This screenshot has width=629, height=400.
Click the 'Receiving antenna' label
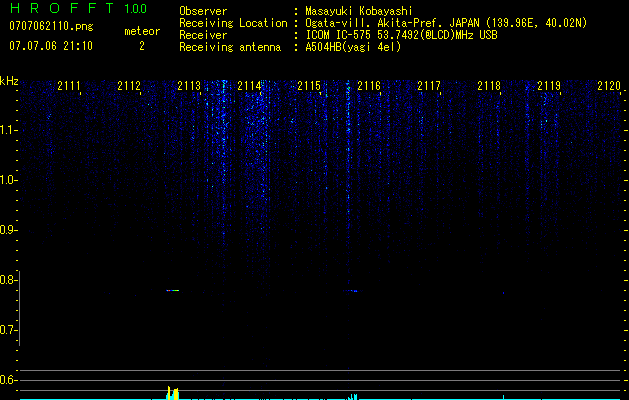pyautogui.click(x=230, y=47)
